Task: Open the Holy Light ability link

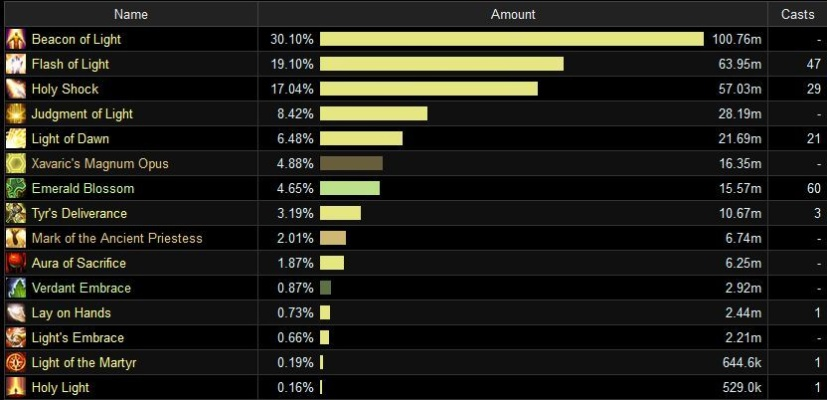Action: 60,388
